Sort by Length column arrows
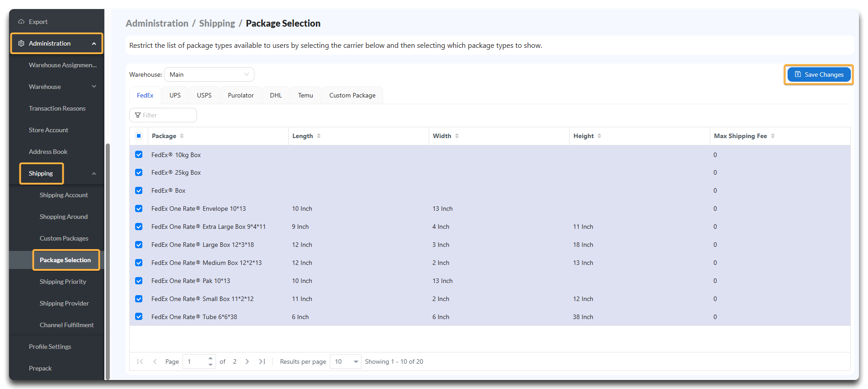Screen dimensions: 868x389 pyautogui.click(x=319, y=136)
